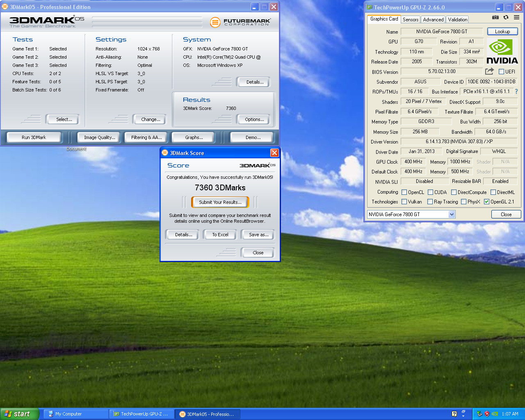
Task: Toggle the DirectML checkbox
Action: point(493,192)
